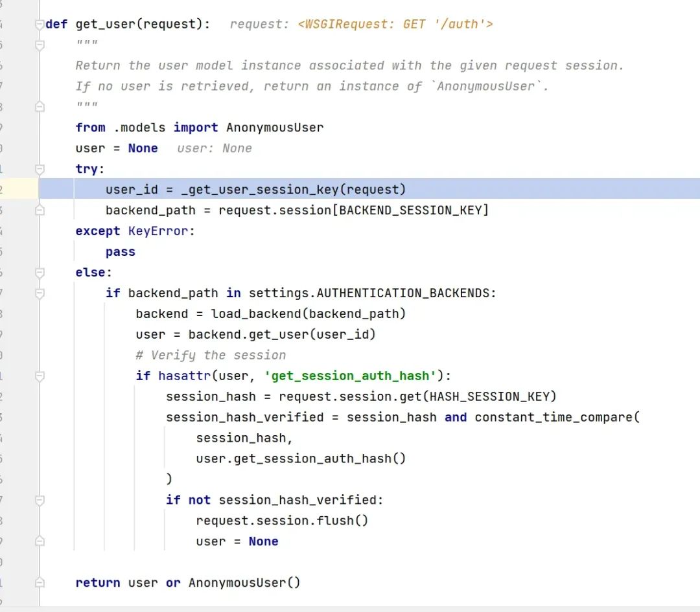Collapse the docstring fold region

point(39,44)
